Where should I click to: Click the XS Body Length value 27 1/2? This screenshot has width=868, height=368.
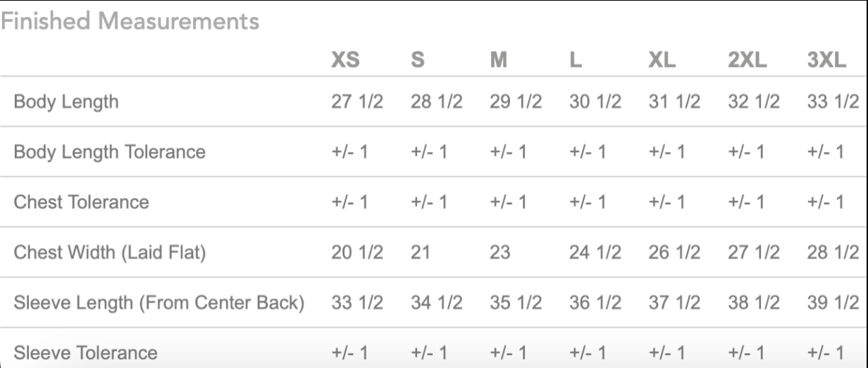[x=357, y=102]
